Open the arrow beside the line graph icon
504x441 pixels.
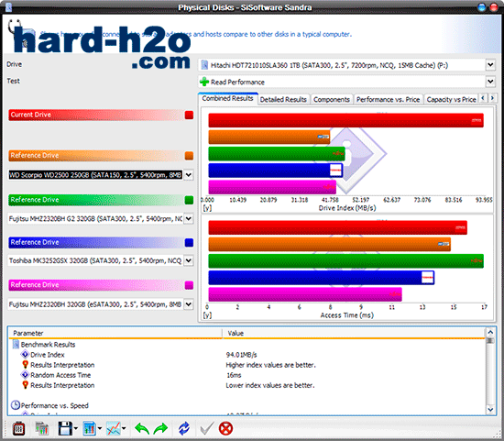(124, 428)
